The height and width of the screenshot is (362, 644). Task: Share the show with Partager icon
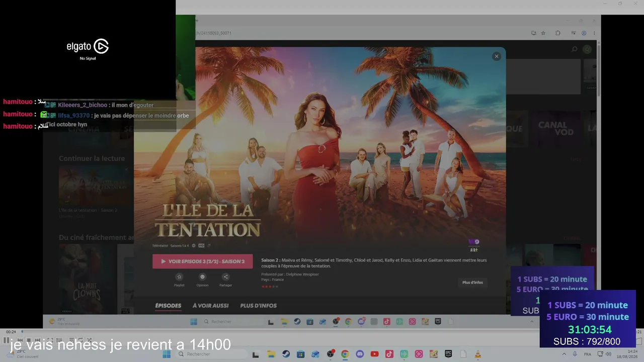coord(225,277)
